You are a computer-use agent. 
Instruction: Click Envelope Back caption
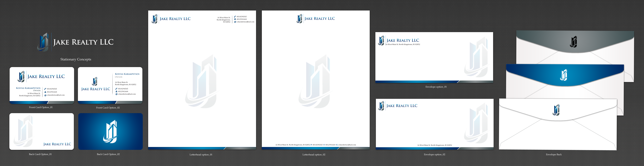tap(554, 155)
